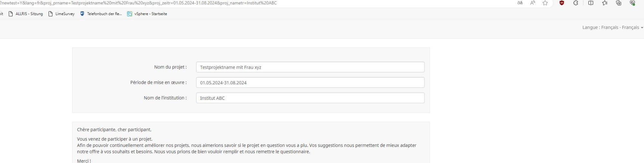Open Browser essentials heart icon
The height and width of the screenshot is (163, 644).
632,3
